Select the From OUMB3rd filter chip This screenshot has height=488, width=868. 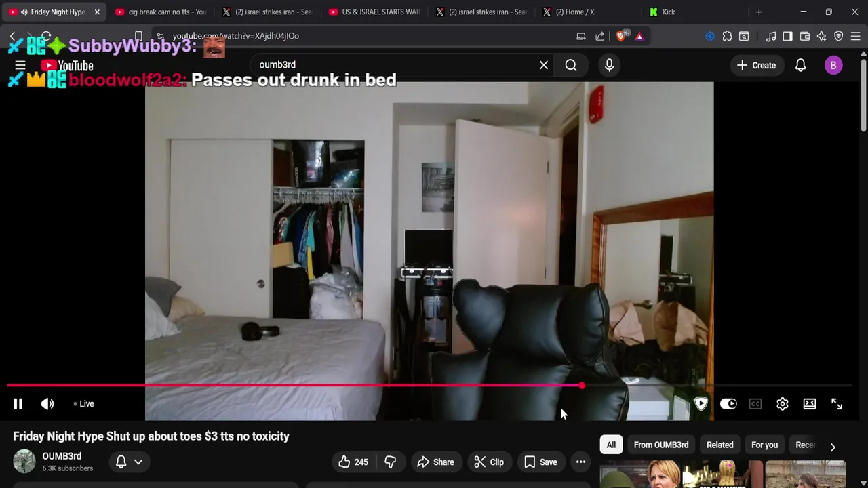[x=661, y=445]
